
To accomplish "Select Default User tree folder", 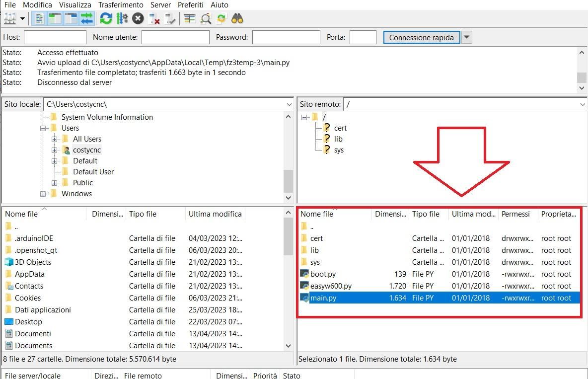I will point(93,172).
